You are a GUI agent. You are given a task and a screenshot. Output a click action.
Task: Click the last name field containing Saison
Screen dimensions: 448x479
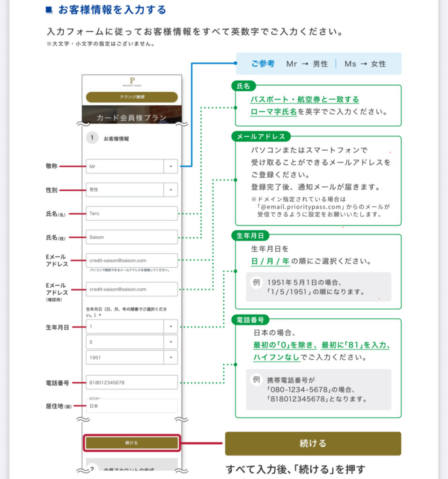point(132,237)
